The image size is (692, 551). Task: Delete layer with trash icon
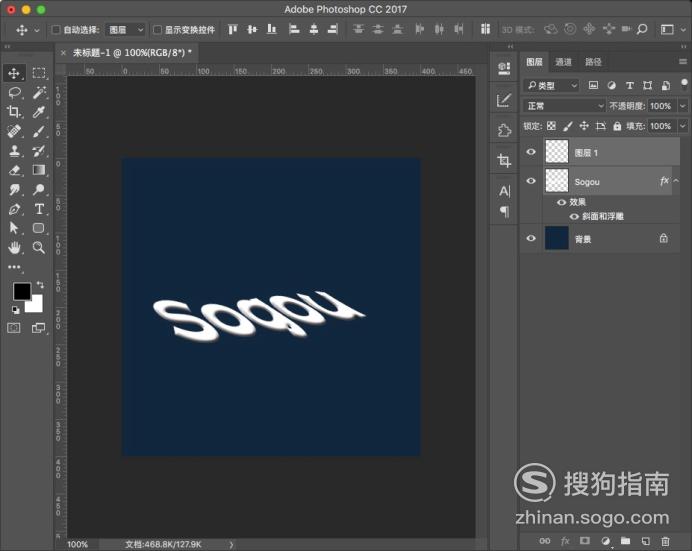pyautogui.click(x=666, y=541)
